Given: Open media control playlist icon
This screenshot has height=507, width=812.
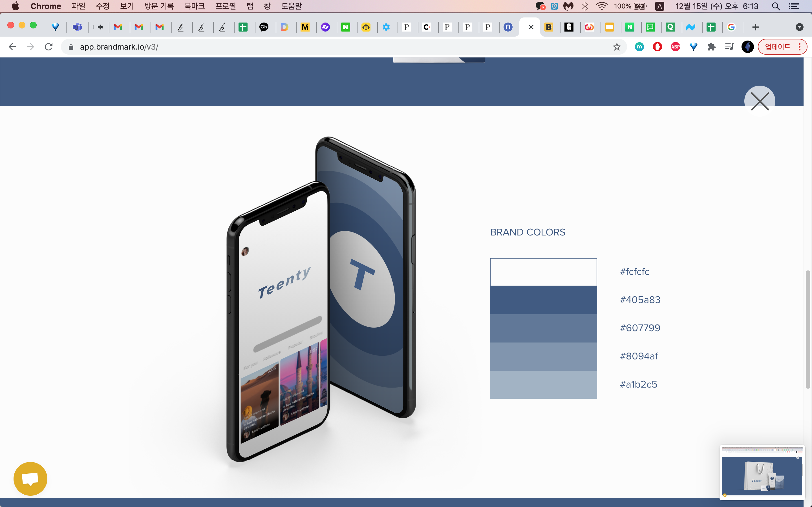Looking at the screenshot, I should (729, 46).
